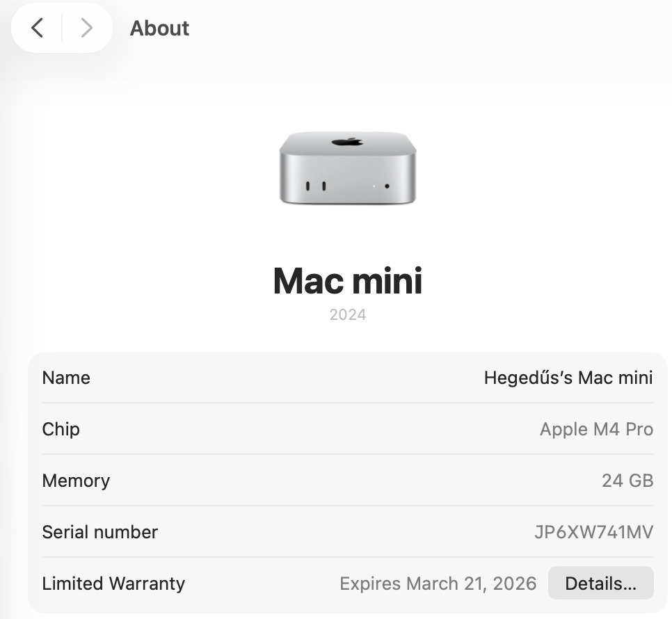Open warranty Details button
The image size is (672, 619).
click(600, 584)
